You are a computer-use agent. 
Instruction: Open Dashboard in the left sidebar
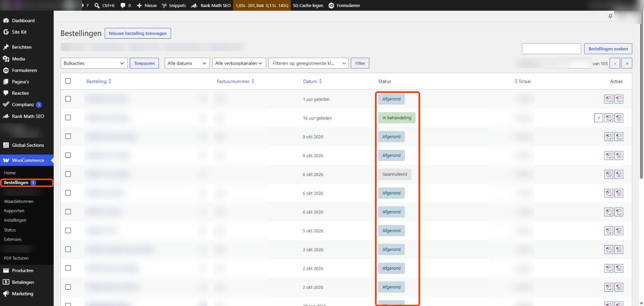pyautogui.click(x=23, y=21)
